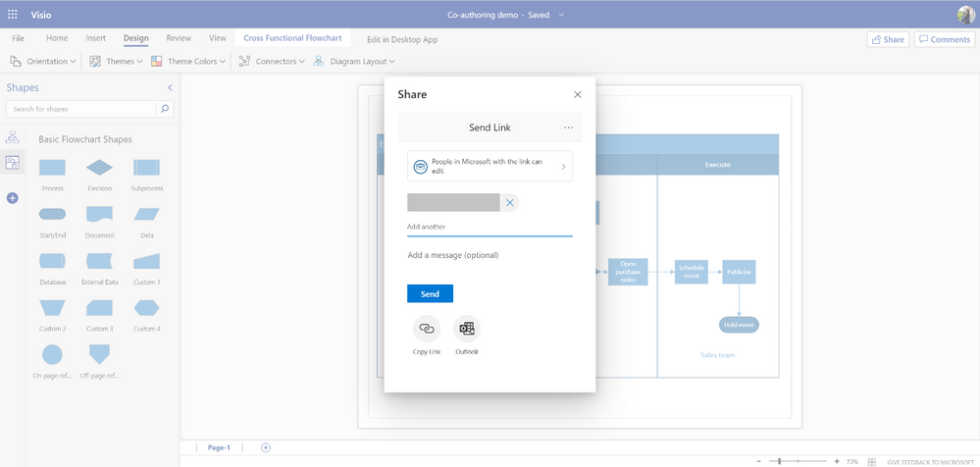Click the add page plus icon
This screenshot has width=980, height=467.
(x=266, y=447)
